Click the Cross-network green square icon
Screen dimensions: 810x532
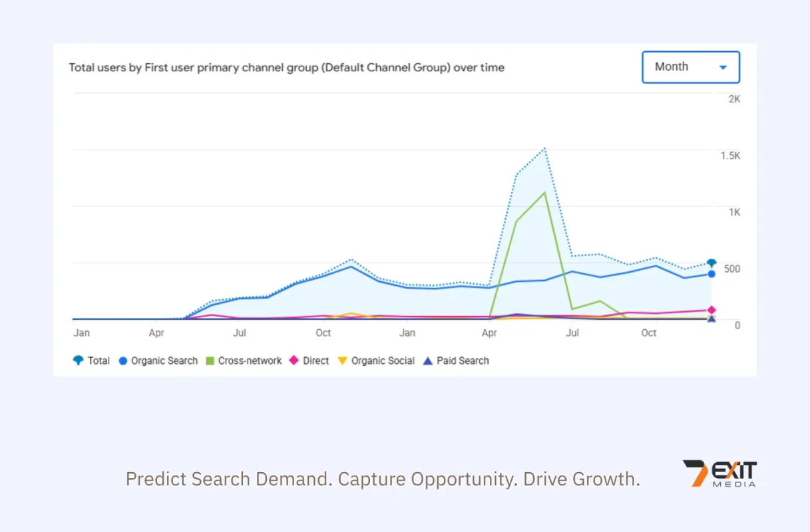click(210, 360)
